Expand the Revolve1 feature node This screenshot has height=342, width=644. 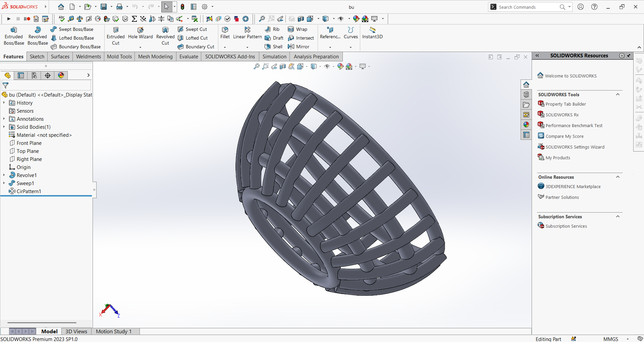pos(4,175)
